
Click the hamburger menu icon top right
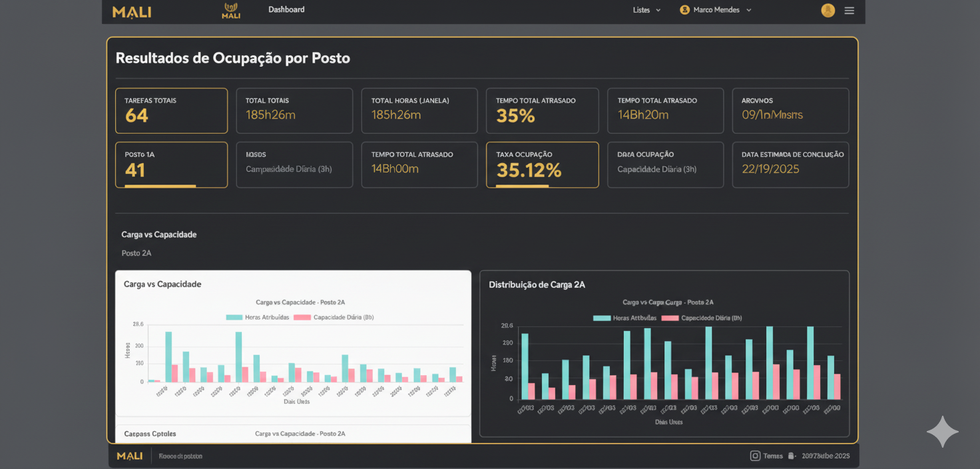849,11
